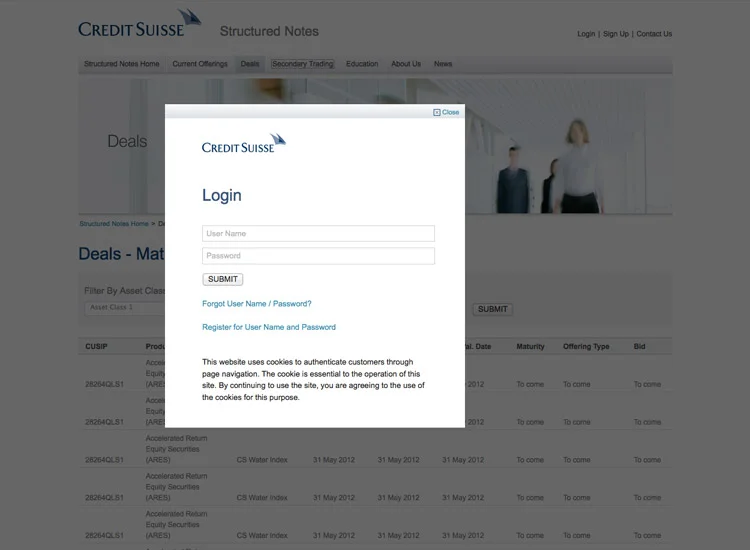750x550 pixels.
Task: Sort by Offering Type column header
Action: pyautogui.click(x=586, y=347)
